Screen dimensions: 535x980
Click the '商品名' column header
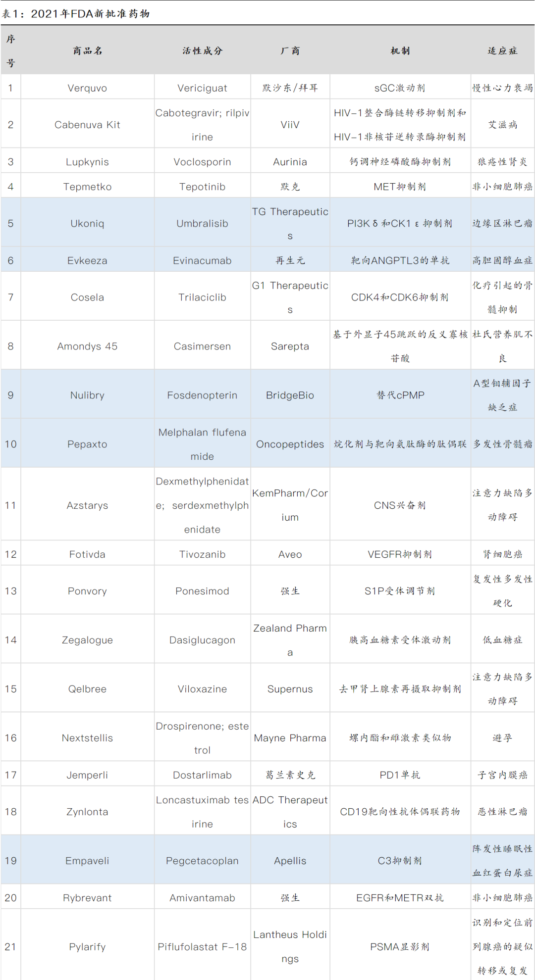tap(88, 50)
